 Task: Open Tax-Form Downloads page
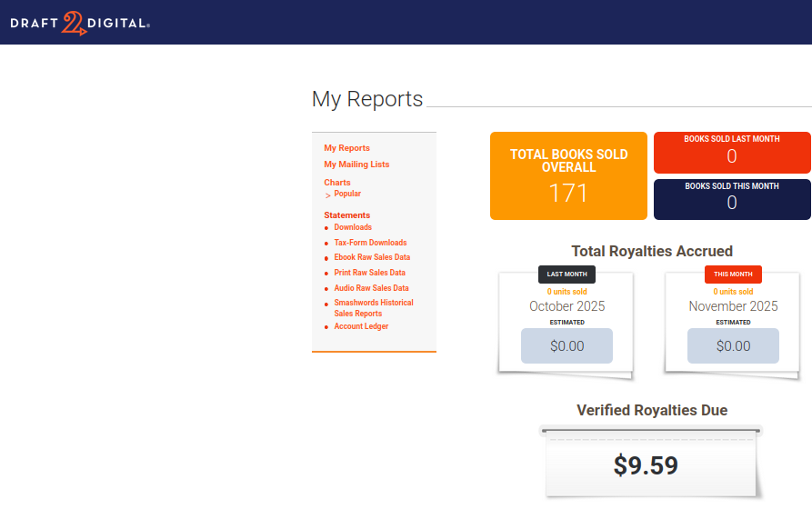pos(370,243)
